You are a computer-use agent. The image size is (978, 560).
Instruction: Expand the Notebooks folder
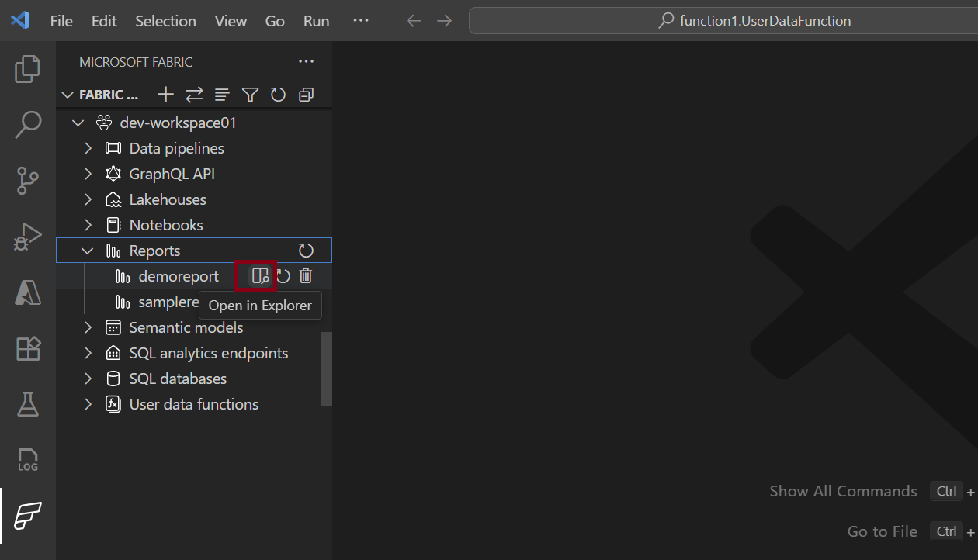88,225
